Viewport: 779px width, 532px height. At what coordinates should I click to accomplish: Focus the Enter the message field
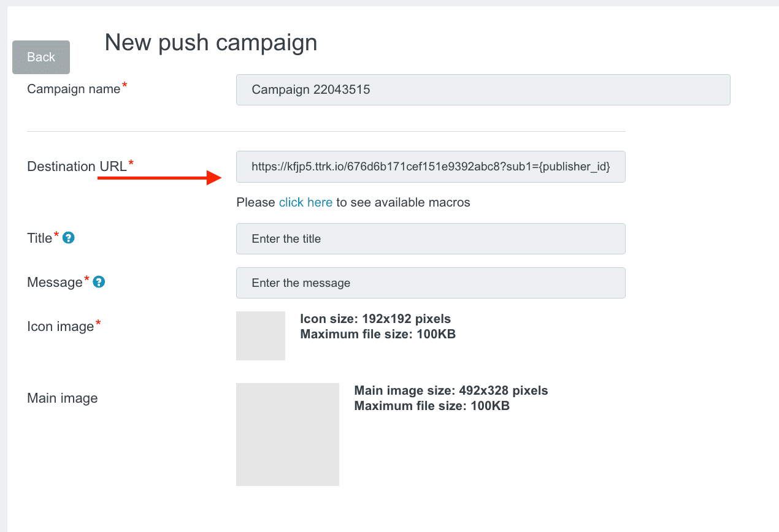pos(430,283)
